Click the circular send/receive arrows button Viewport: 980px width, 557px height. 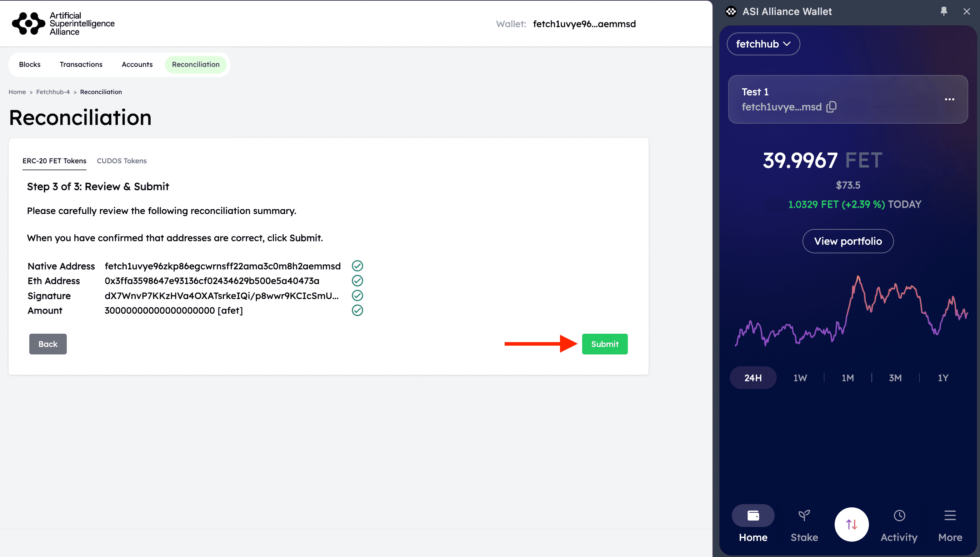(x=851, y=524)
